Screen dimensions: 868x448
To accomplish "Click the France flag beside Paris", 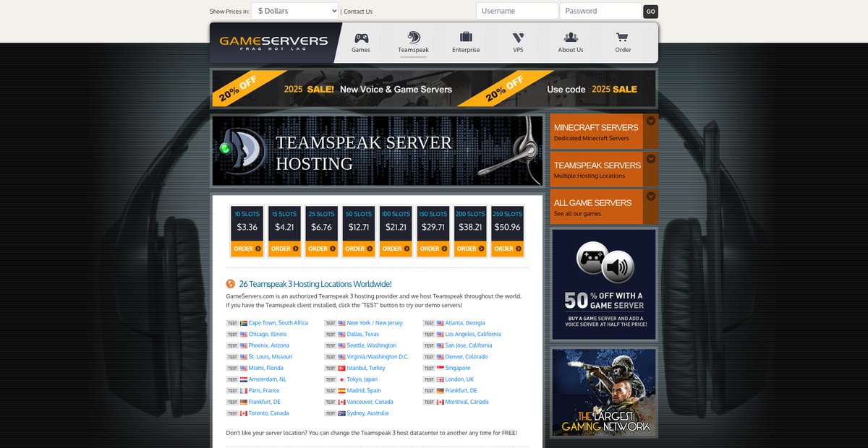I will 244,390.
